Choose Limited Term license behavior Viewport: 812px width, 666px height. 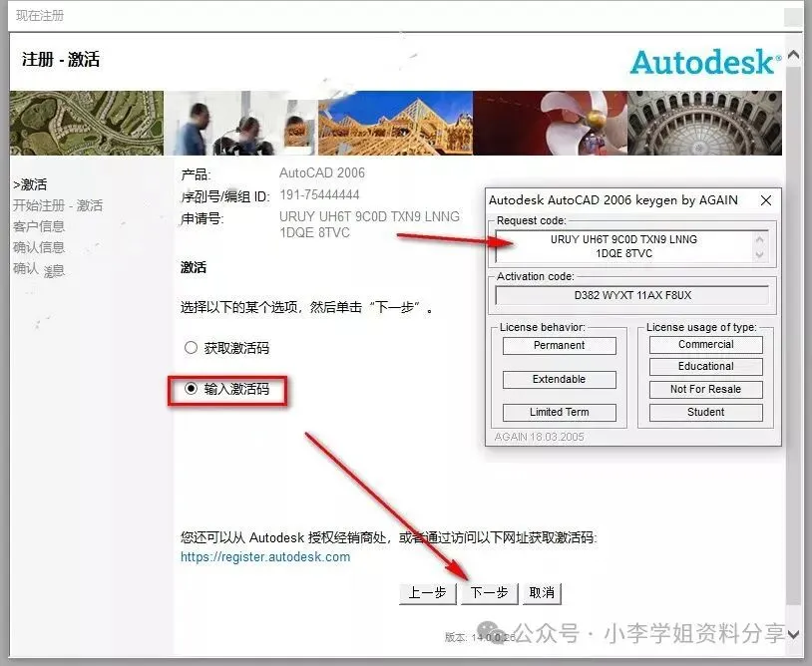[560, 413]
